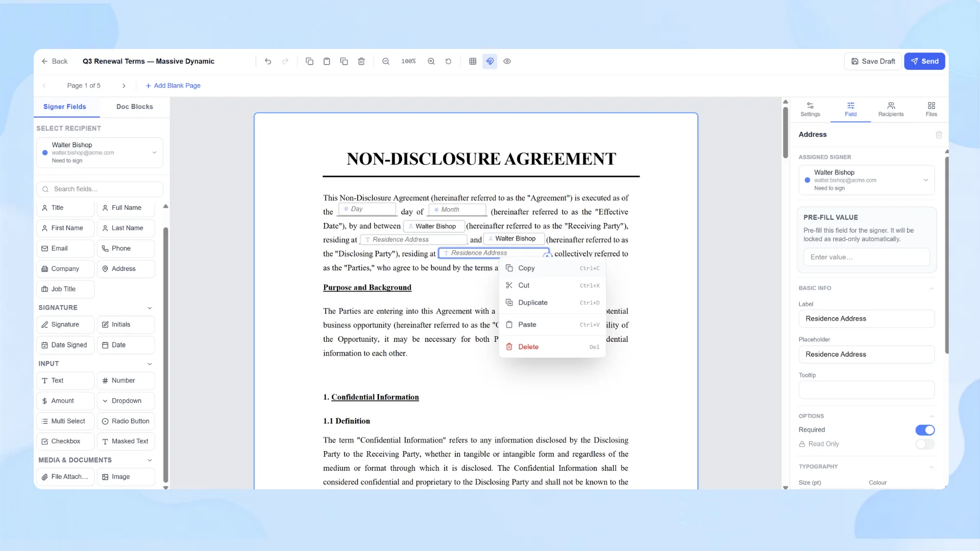Click the right panel vertical scrollbar
This screenshot has width=980, height=551.
point(947,255)
